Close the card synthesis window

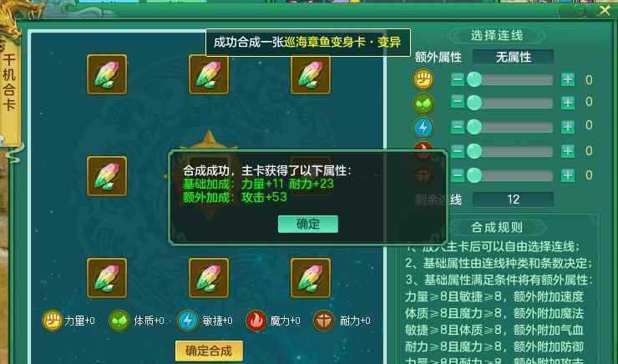(605, 10)
